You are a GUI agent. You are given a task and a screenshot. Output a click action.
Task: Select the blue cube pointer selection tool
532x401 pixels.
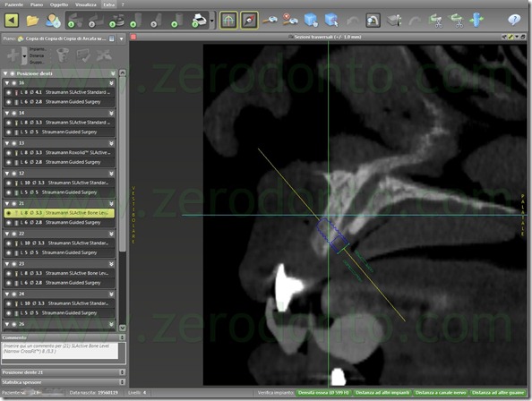tap(331, 20)
